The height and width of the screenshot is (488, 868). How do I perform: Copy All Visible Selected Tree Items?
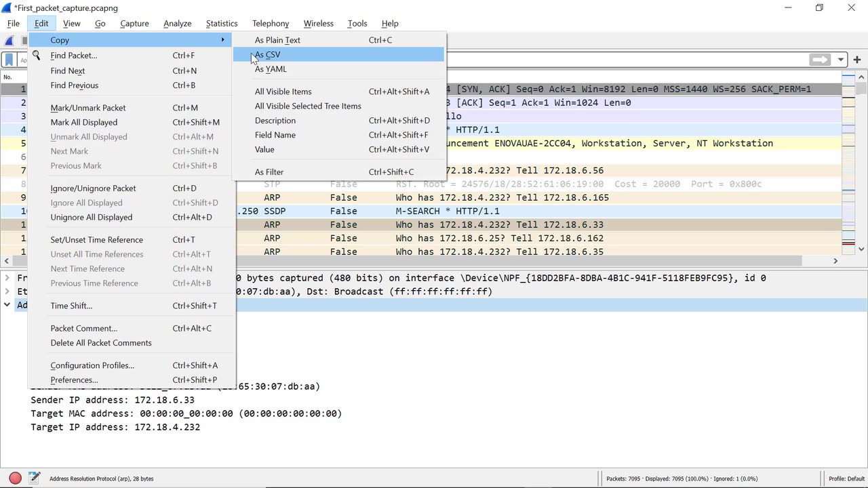(339, 106)
